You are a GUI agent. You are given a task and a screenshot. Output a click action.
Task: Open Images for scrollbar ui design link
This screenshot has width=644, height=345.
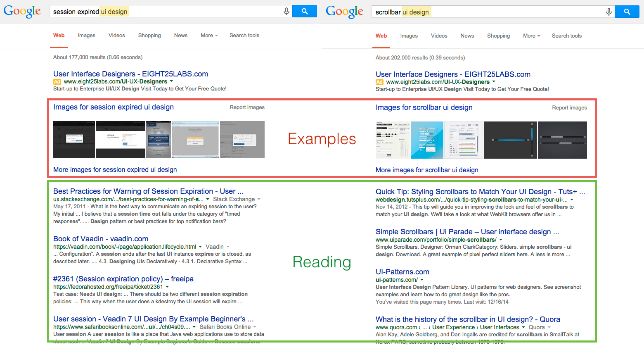click(x=424, y=107)
